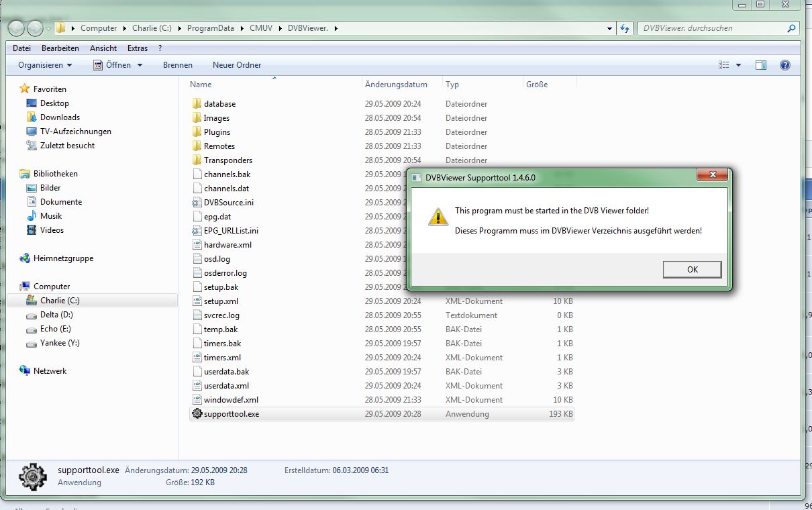812x510 pixels.
Task: Click the Öffnen toolbar button
Action: [111, 65]
